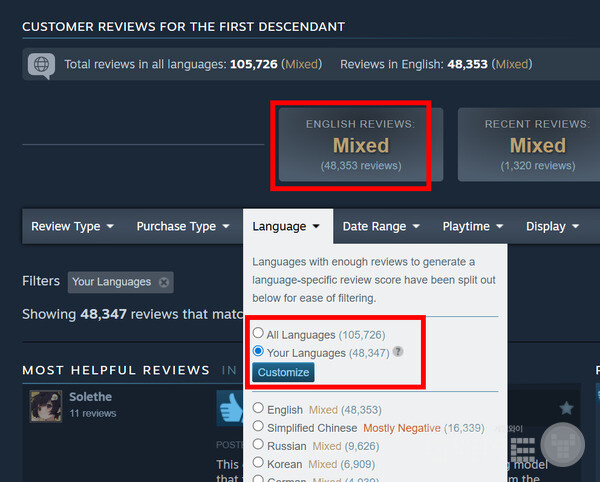Filter reviews by Korean language
Screen dimensions: 600x482
tap(259, 464)
